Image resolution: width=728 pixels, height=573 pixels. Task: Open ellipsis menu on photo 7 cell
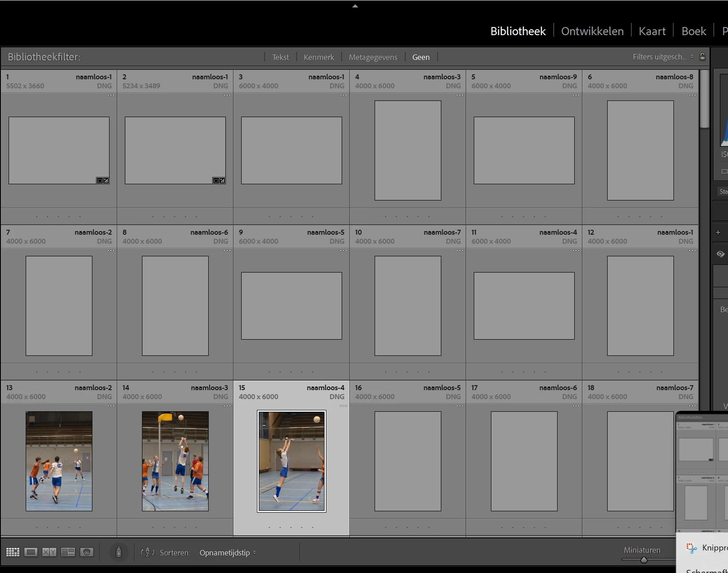click(x=111, y=250)
